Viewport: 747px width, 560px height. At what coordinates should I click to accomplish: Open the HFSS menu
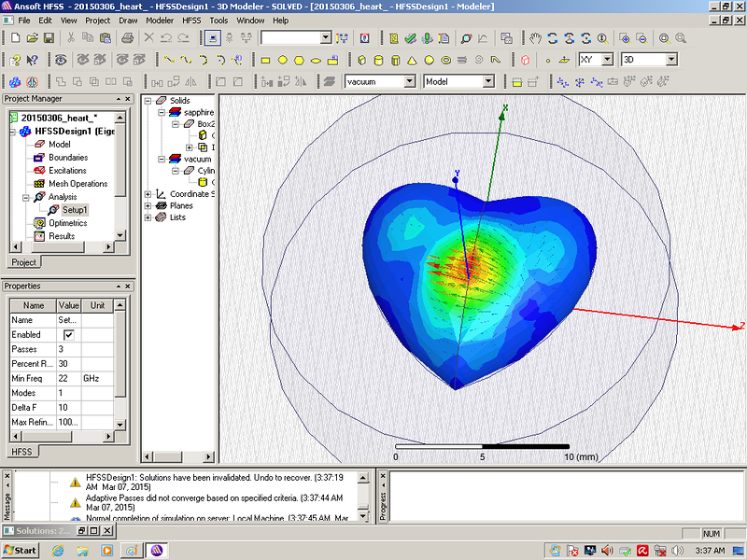click(x=191, y=20)
